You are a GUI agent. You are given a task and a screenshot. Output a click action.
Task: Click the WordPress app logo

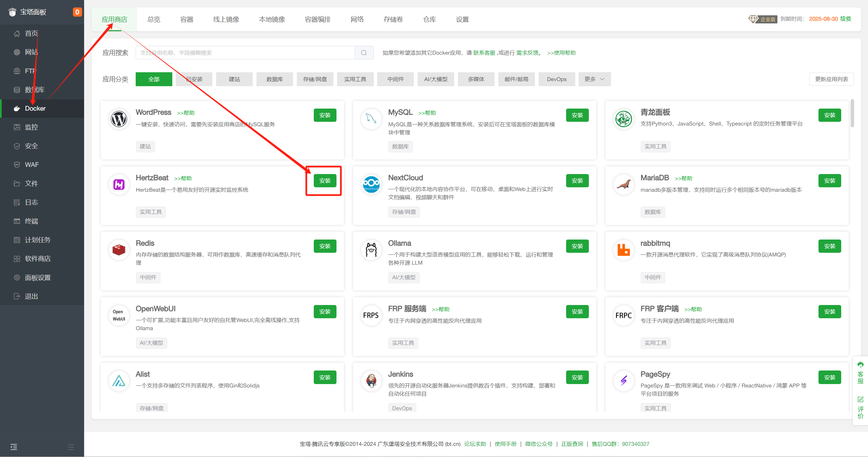tap(119, 119)
